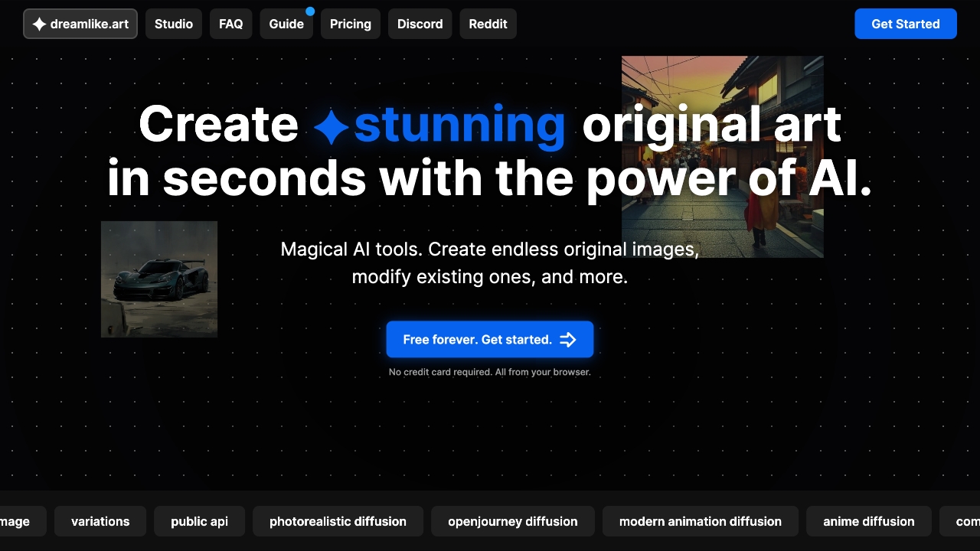Click the blue sparkle beside stunning
This screenshot has width=980, height=551.
point(331,127)
